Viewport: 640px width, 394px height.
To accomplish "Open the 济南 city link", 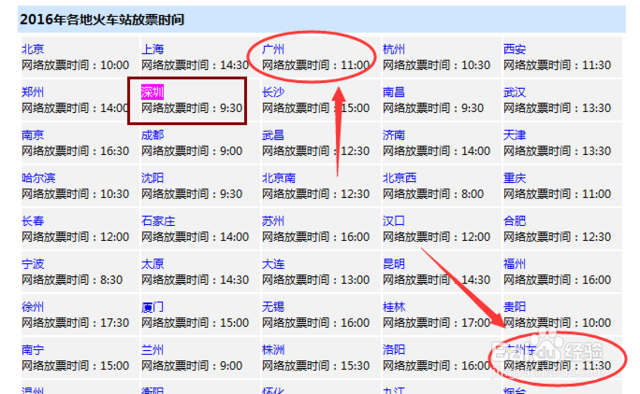I will point(394,135).
